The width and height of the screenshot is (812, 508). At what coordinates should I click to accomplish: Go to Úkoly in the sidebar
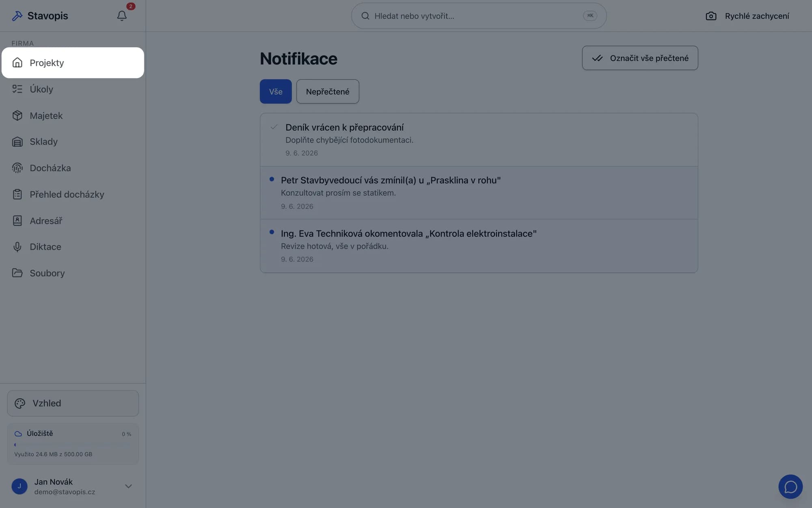tap(73, 89)
